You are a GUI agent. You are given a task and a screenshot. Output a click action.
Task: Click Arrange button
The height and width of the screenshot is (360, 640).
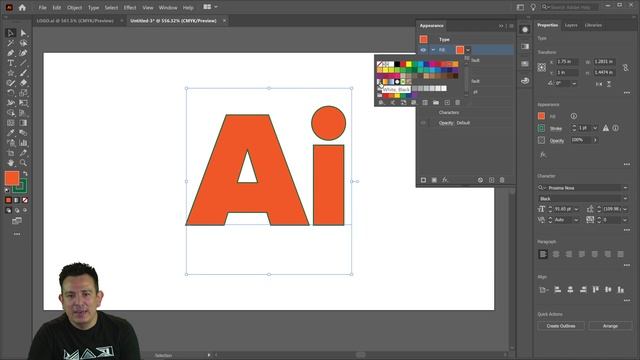(610, 326)
